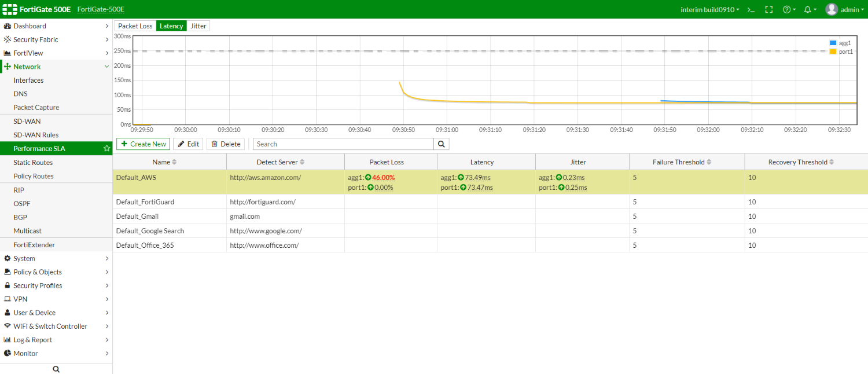Click the notification bell icon

(x=808, y=9)
